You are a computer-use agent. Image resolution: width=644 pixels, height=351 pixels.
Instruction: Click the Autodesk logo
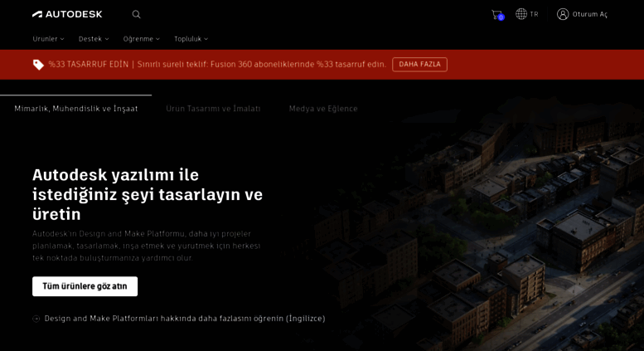(x=67, y=14)
